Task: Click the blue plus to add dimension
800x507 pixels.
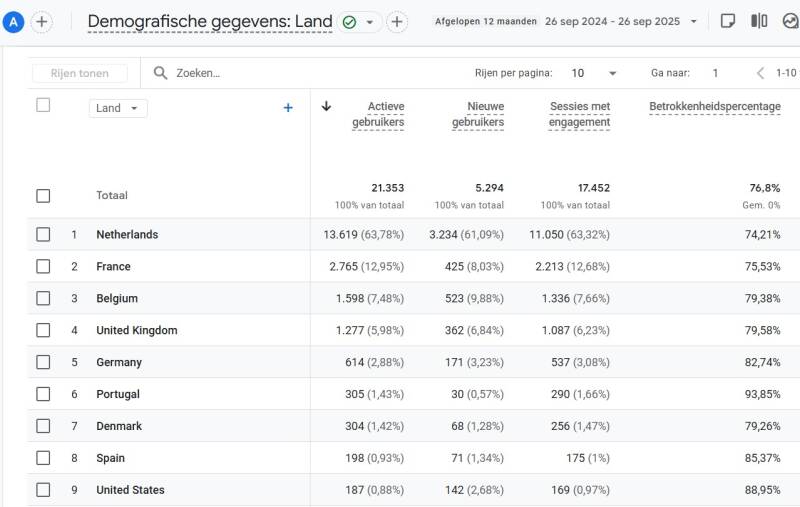Action: [x=288, y=108]
